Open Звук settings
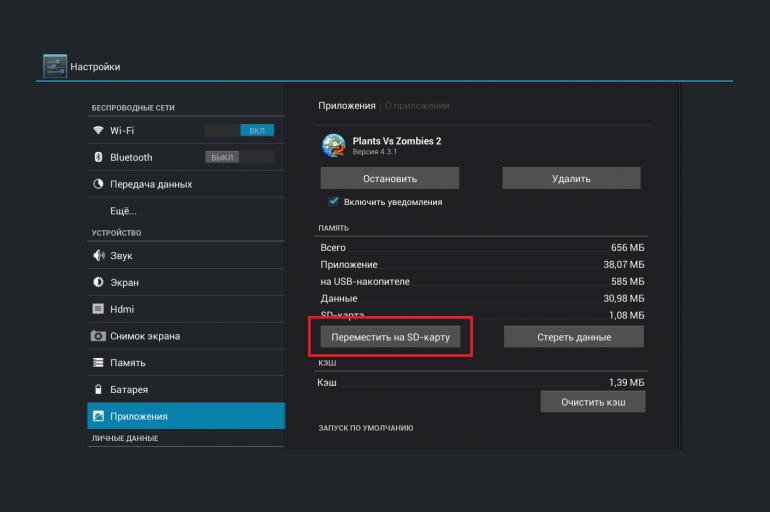This screenshot has width=770, height=512. coord(186,255)
